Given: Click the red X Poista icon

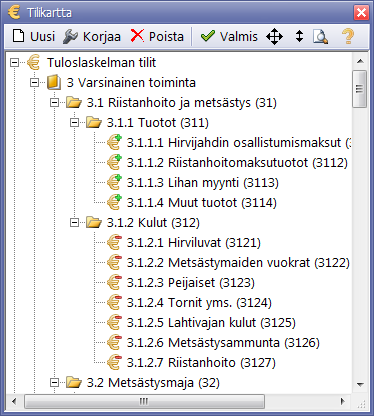Looking at the screenshot, I should (x=137, y=36).
